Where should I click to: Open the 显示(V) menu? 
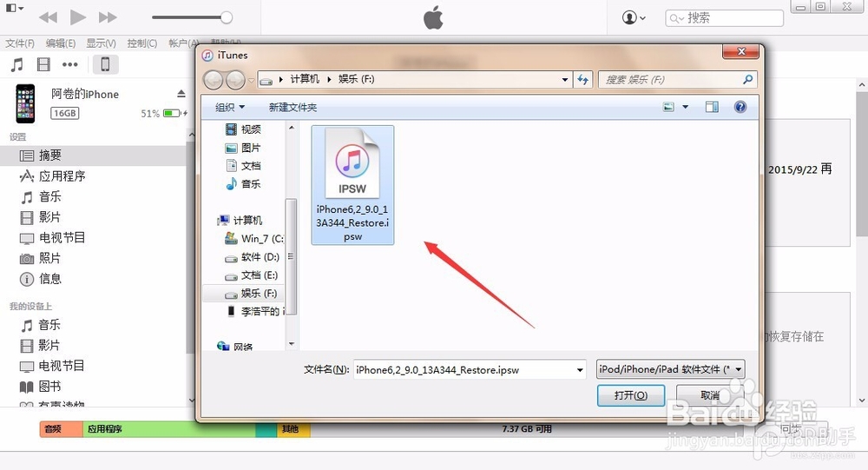101,43
